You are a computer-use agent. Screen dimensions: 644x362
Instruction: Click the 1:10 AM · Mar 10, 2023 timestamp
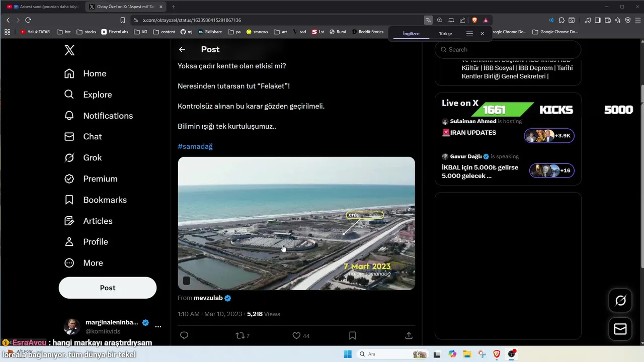210,314
